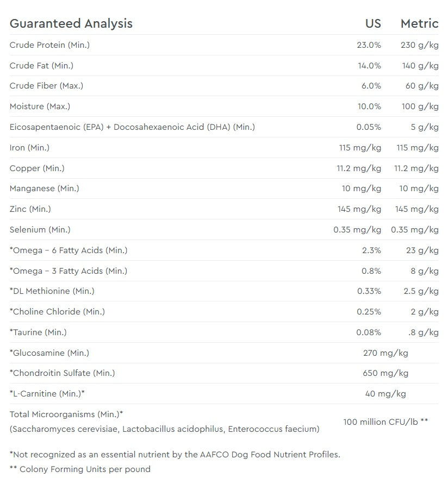The width and height of the screenshot is (448, 478).
Task: Select the Crude Fat (Min.) label
Action: coord(41,66)
